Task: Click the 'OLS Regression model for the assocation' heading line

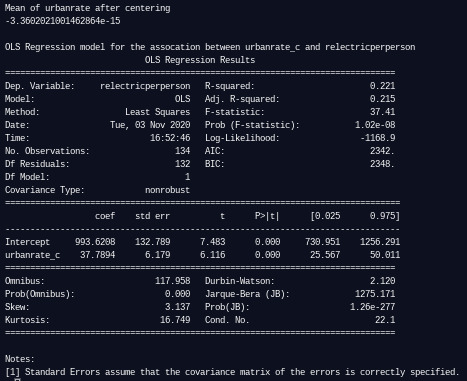Action: pyautogui.click(x=210, y=47)
